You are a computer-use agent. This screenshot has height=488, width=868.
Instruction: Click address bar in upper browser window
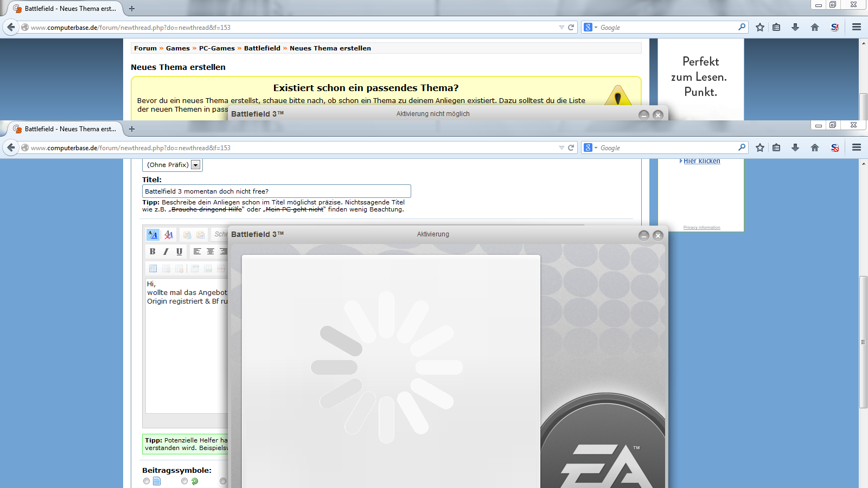(293, 27)
